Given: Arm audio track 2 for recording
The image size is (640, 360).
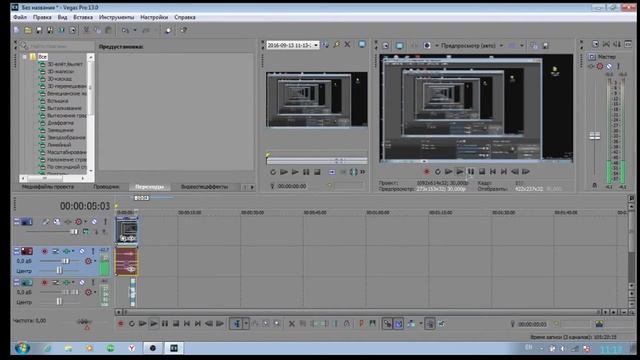Looking at the screenshot, I should 44,251.
